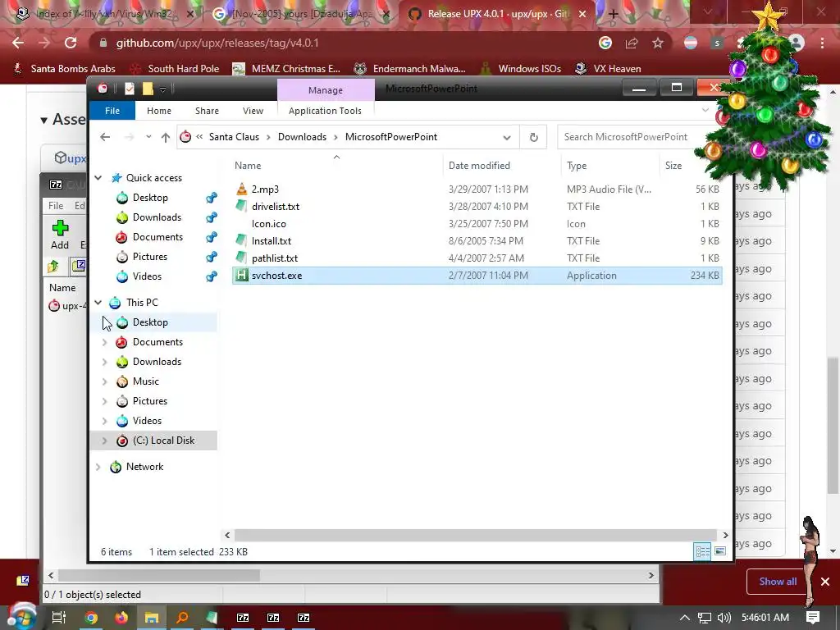This screenshot has width=840, height=630.
Task: Sort files by the Name column
Action: 248,166
